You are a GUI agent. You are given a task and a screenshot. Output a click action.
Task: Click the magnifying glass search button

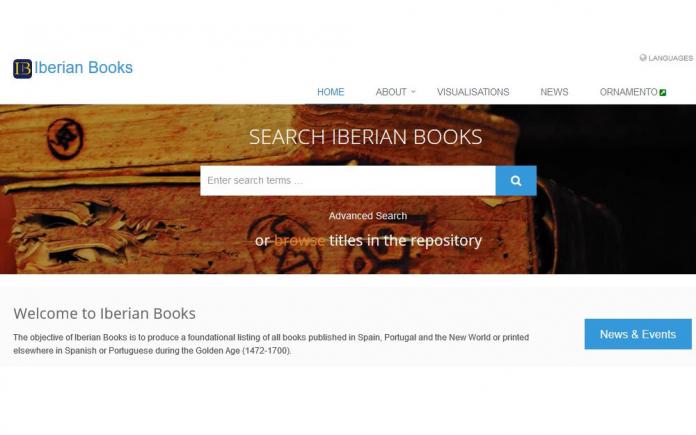pyautogui.click(x=516, y=181)
